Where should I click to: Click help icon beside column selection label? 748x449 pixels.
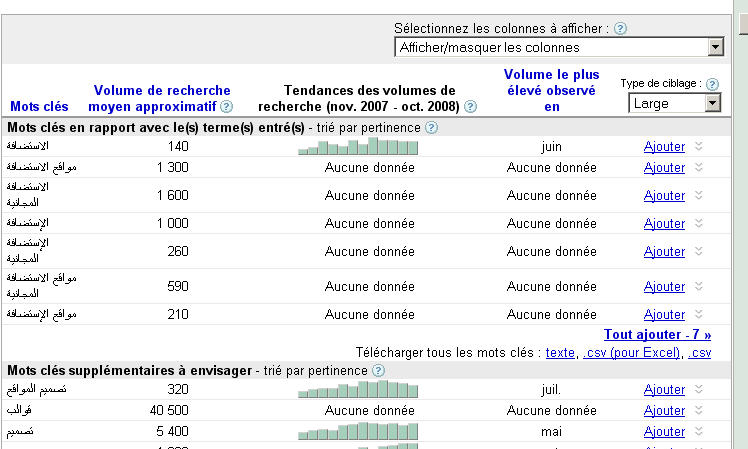click(x=620, y=29)
